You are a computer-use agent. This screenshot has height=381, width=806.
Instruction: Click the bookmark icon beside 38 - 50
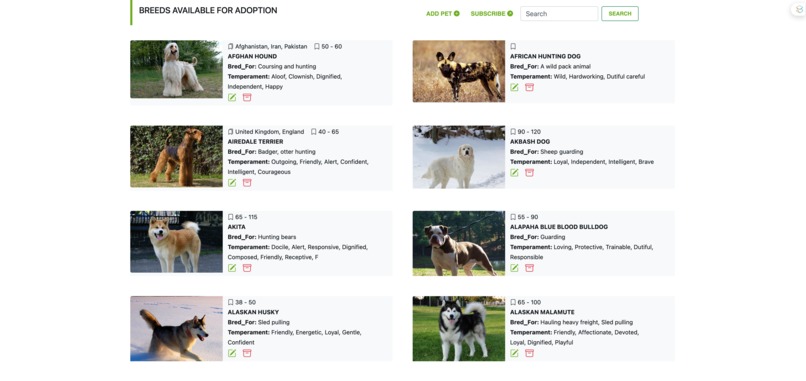pyautogui.click(x=231, y=302)
